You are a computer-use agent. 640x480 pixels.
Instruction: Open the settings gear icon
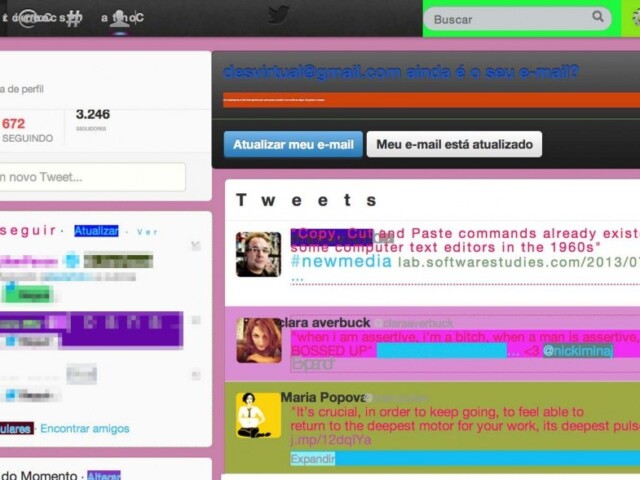point(633,18)
